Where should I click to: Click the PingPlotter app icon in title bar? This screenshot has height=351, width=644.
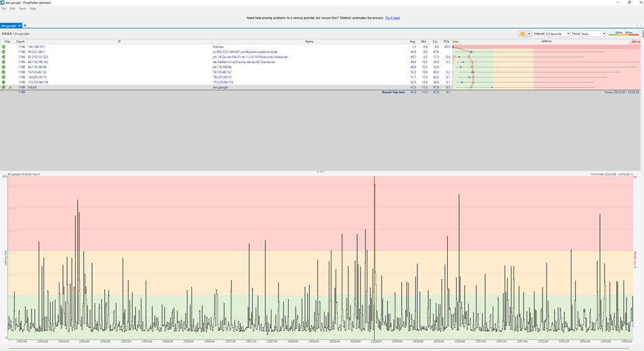coord(3,3)
